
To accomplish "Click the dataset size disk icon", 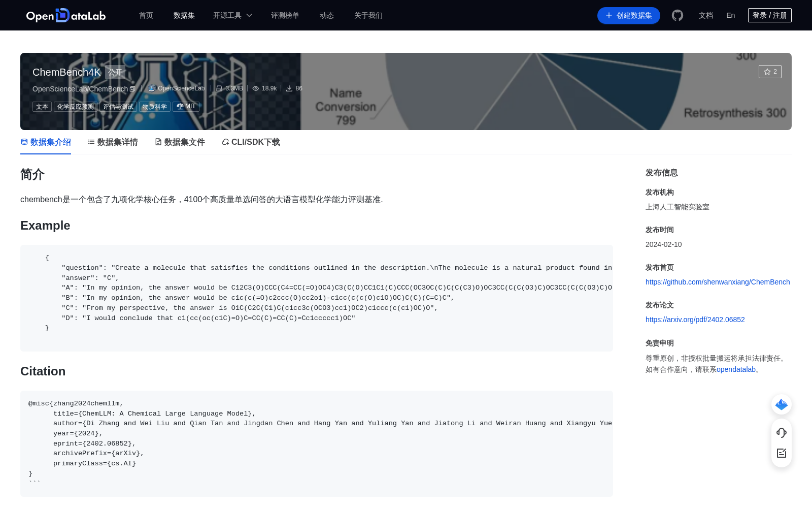I will point(219,88).
